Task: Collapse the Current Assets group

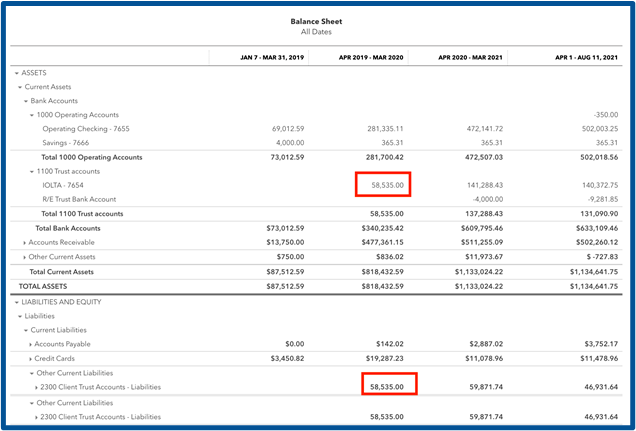Action: pos(20,87)
